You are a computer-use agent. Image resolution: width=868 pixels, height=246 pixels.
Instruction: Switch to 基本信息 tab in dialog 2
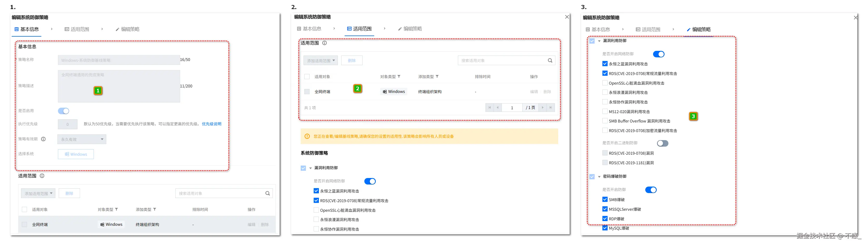pos(309,29)
